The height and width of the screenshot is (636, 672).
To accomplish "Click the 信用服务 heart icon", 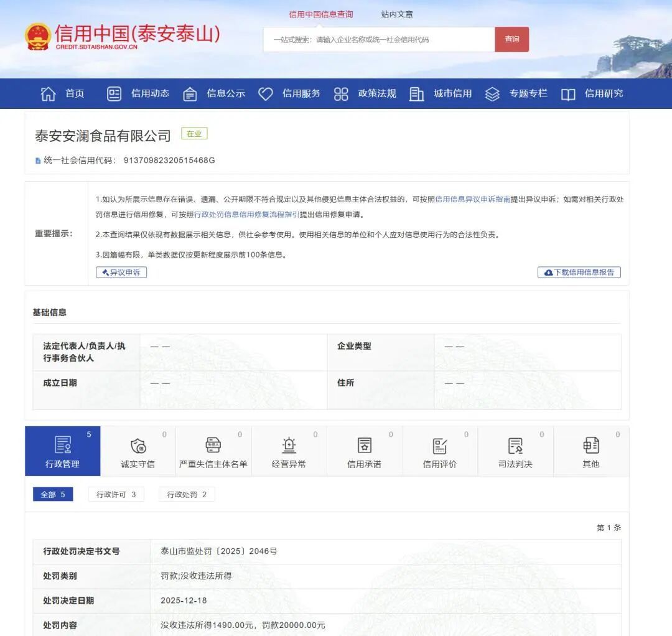I will coord(266,94).
